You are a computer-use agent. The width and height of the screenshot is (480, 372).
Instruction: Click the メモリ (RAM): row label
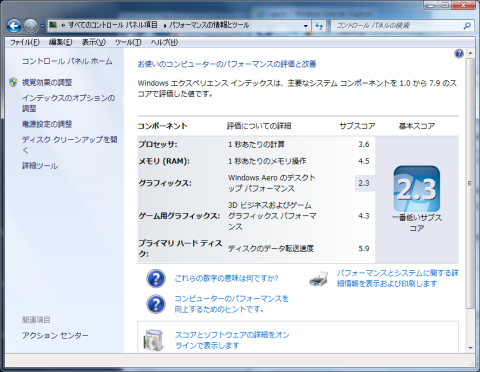pyautogui.click(x=164, y=161)
